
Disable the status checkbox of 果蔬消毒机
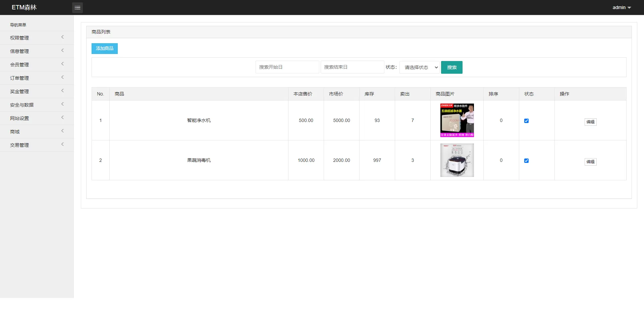(x=526, y=161)
